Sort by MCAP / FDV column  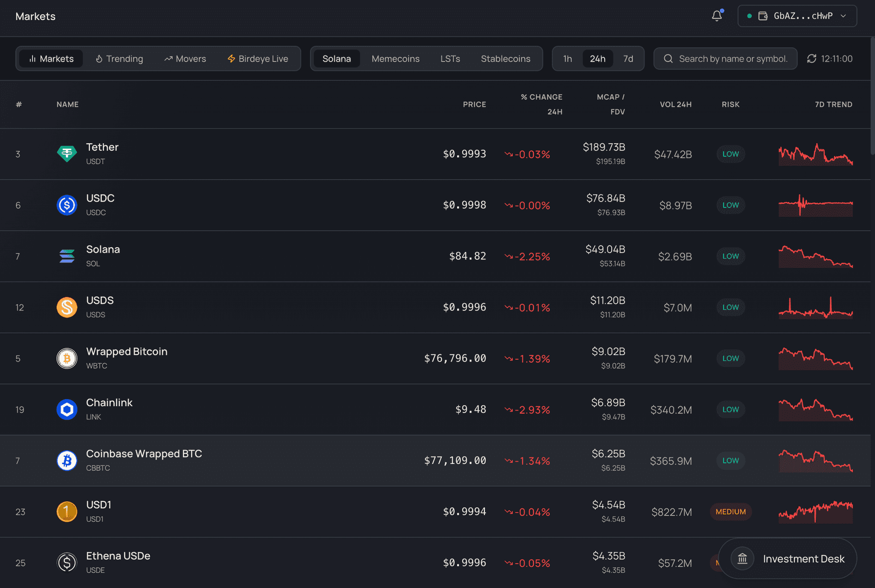[x=611, y=105]
